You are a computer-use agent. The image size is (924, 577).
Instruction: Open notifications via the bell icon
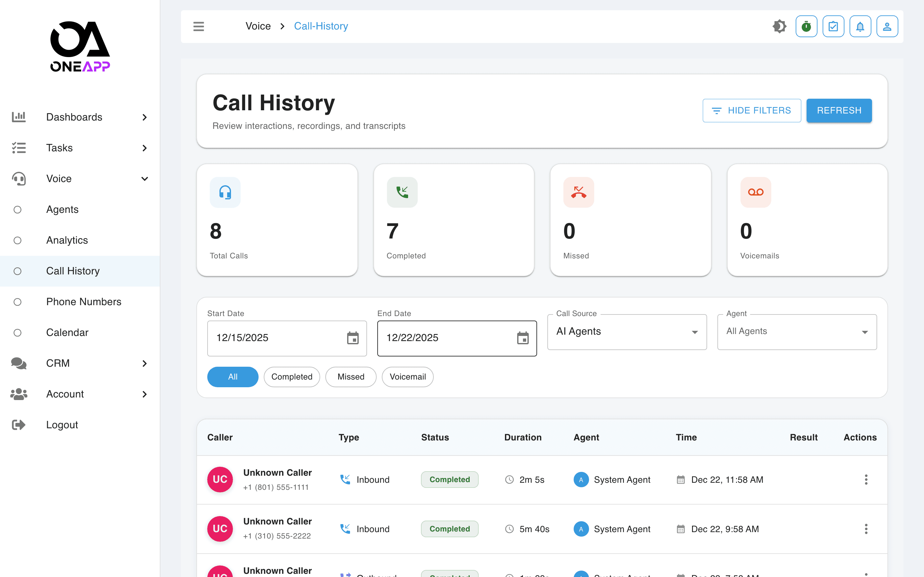pos(860,26)
